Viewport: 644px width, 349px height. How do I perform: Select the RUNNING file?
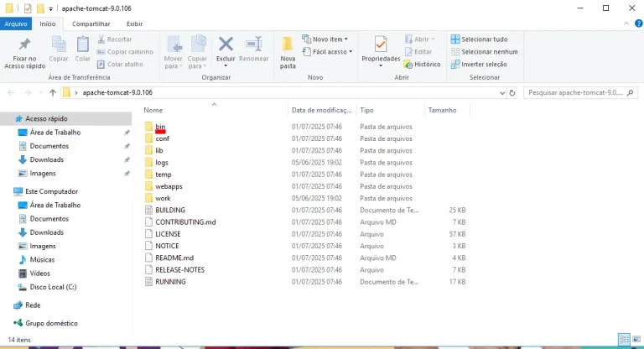click(x=170, y=282)
